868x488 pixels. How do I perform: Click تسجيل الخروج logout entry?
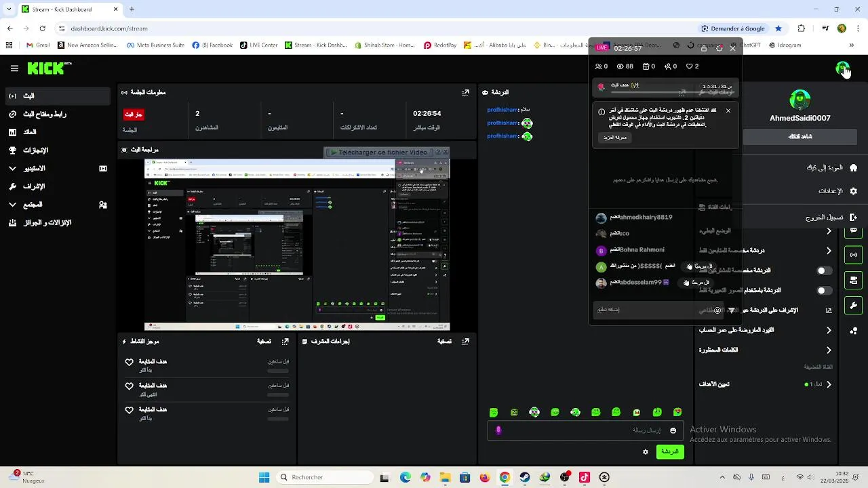(x=831, y=218)
